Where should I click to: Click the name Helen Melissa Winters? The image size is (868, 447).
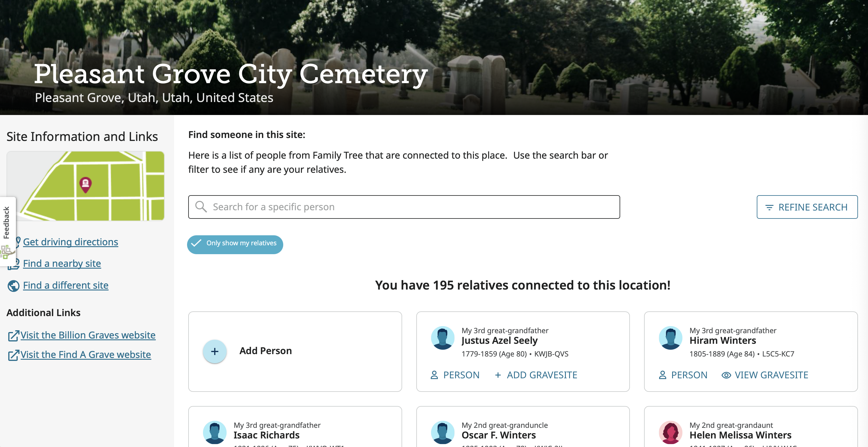(740, 435)
